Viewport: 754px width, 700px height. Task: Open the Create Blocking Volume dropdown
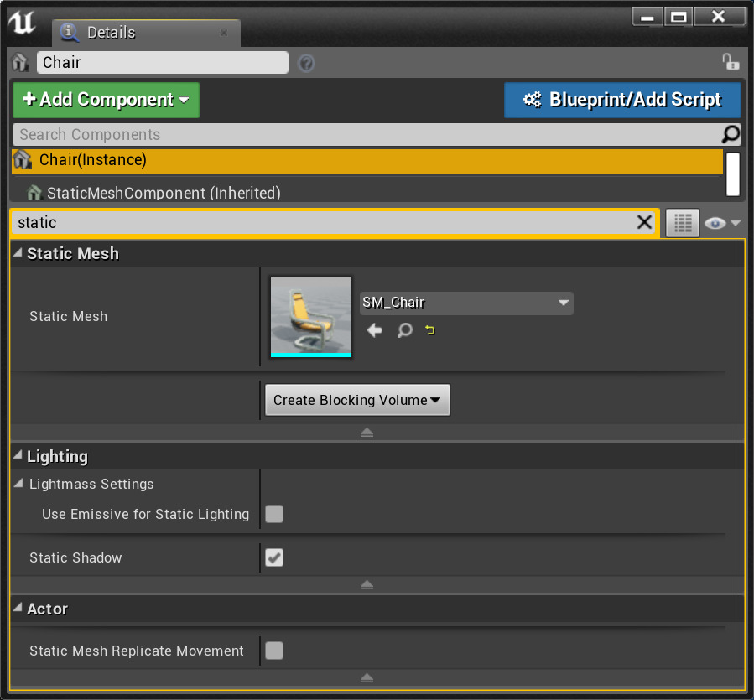[357, 399]
